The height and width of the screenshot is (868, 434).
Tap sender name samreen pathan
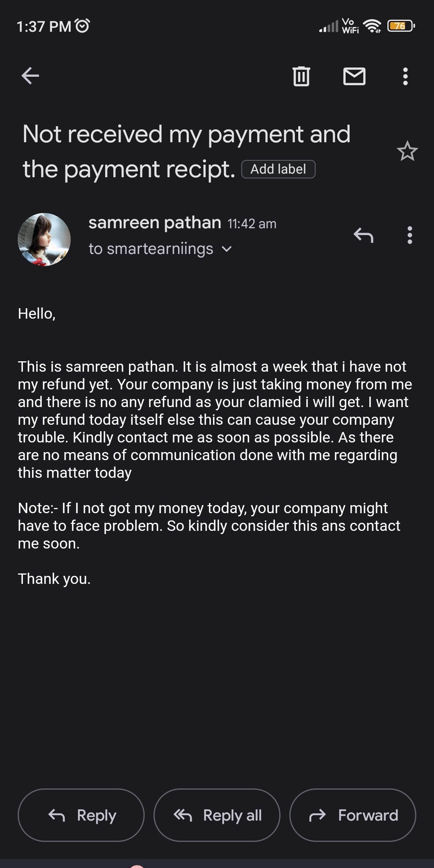(x=155, y=223)
